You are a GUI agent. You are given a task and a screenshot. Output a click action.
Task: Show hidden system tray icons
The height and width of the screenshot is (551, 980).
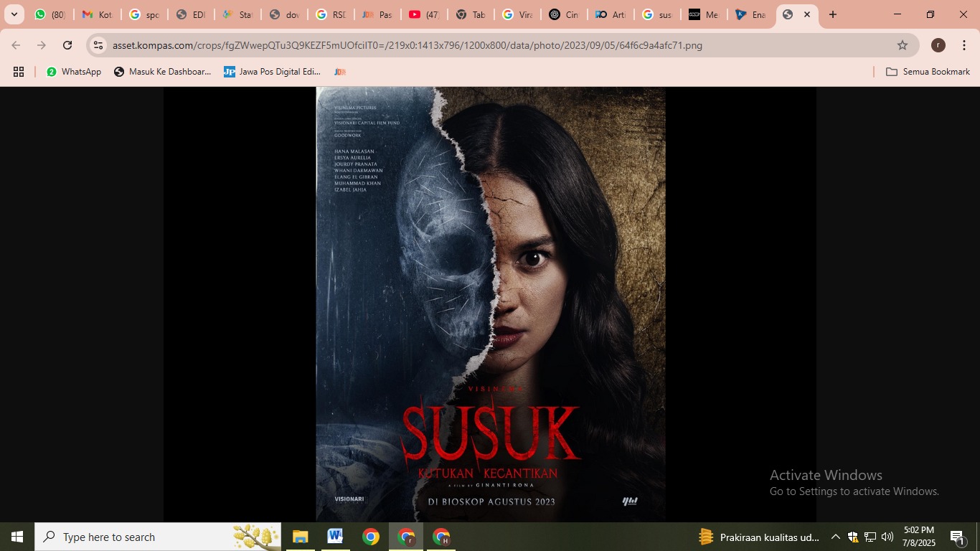tap(835, 537)
